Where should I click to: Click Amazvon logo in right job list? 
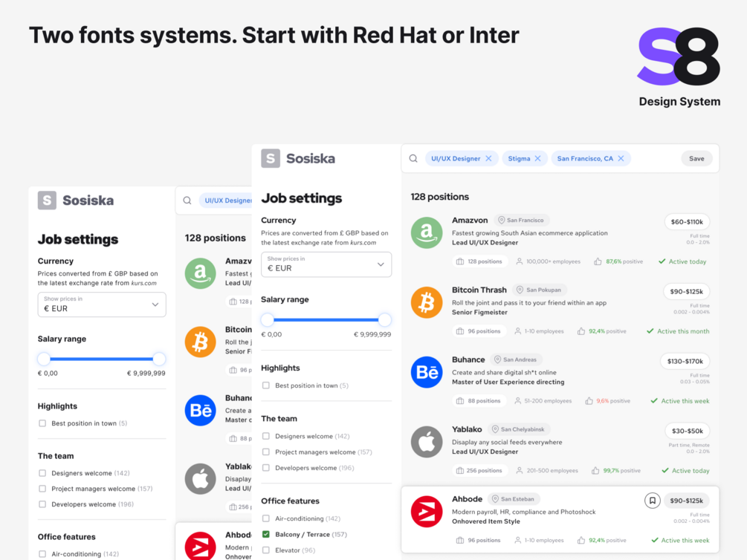[427, 232]
